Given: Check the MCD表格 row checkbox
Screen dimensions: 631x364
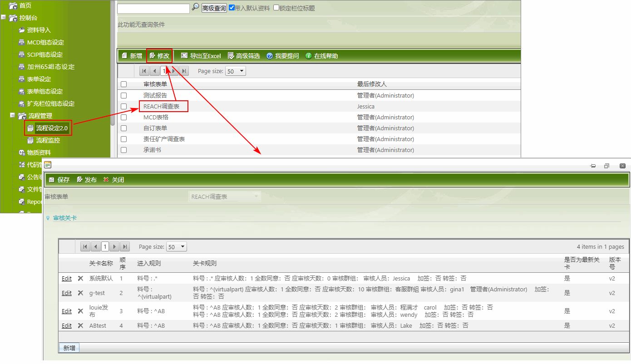Looking at the screenshot, I should tap(123, 117).
